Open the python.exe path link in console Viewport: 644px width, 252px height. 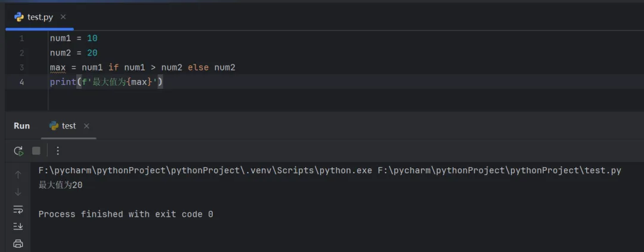point(206,171)
